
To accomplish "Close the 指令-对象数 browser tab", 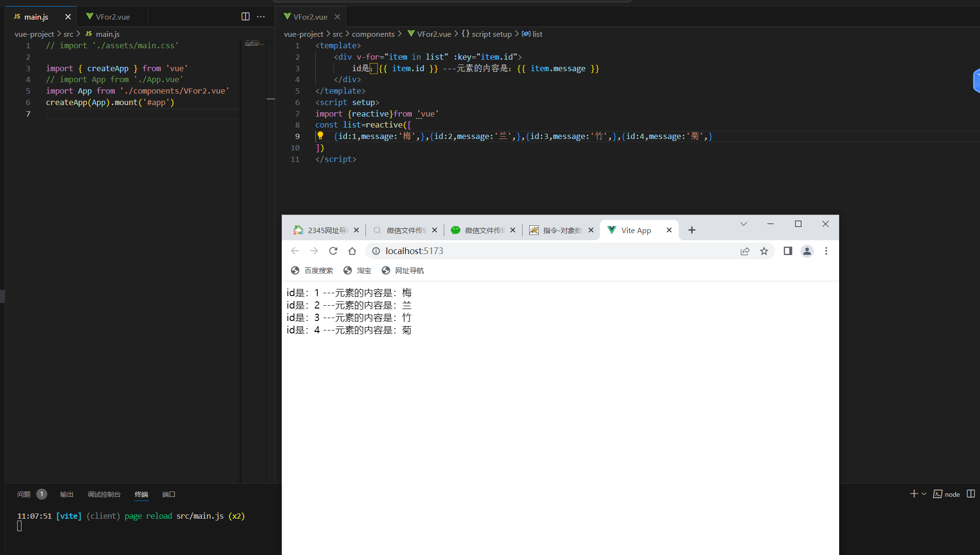I will pos(591,230).
